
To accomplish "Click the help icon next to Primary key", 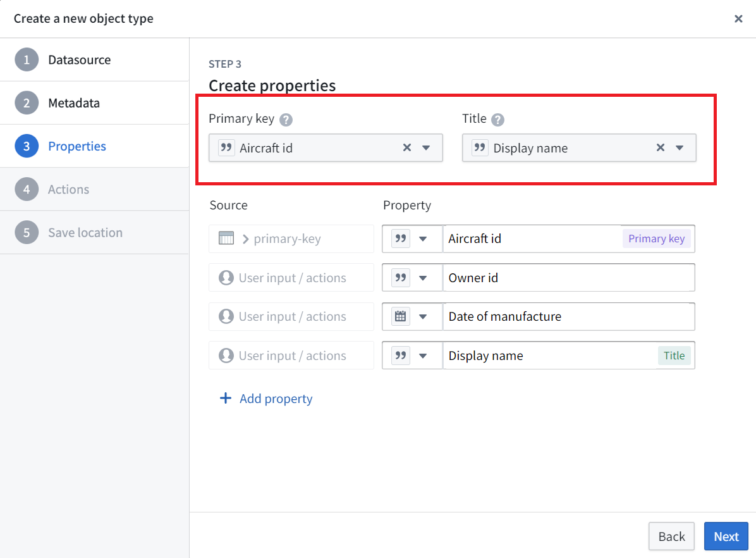I will [x=286, y=119].
